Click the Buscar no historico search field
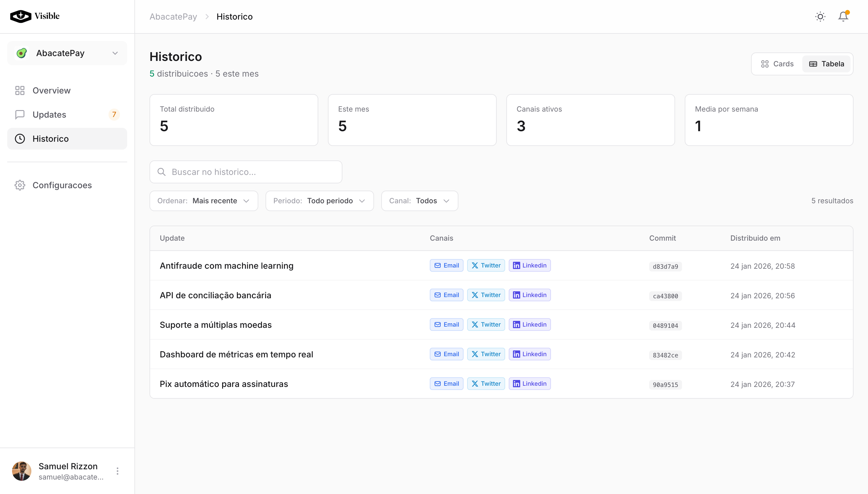The width and height of the screenshot is (868, 494). click(x=246, y=172)
